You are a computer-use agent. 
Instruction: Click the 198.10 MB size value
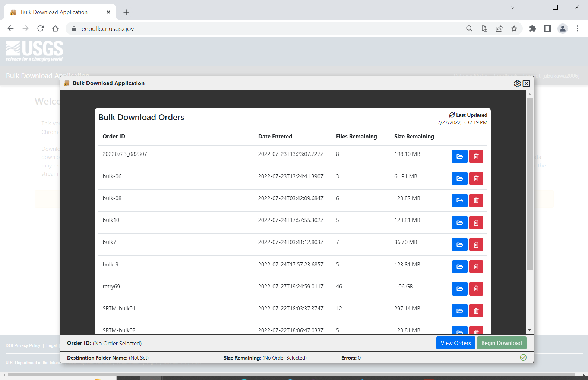[407, 154]
